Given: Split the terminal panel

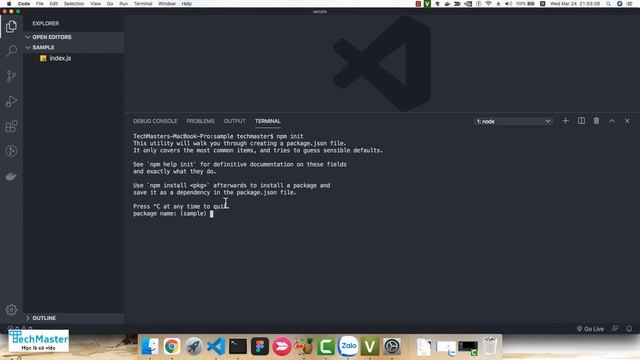Looking at the screenshot, I should [x=581, y=121].
